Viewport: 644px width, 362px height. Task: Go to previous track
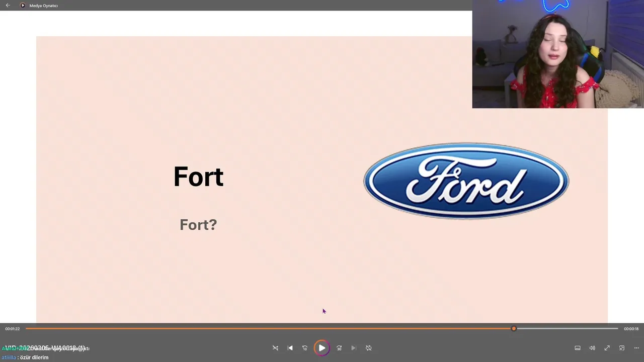290,348
